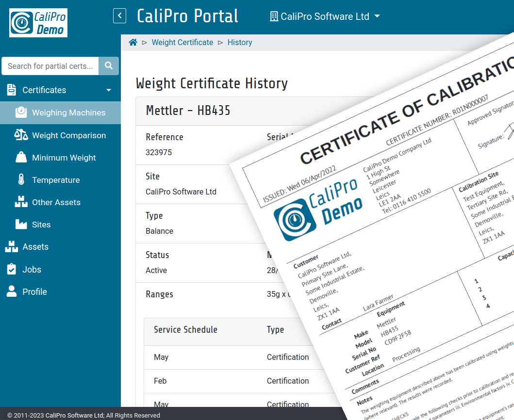Click the copyright notice in the footer
Image resolution: width=514 pixels, height=420 pixels.
point(83,415)
